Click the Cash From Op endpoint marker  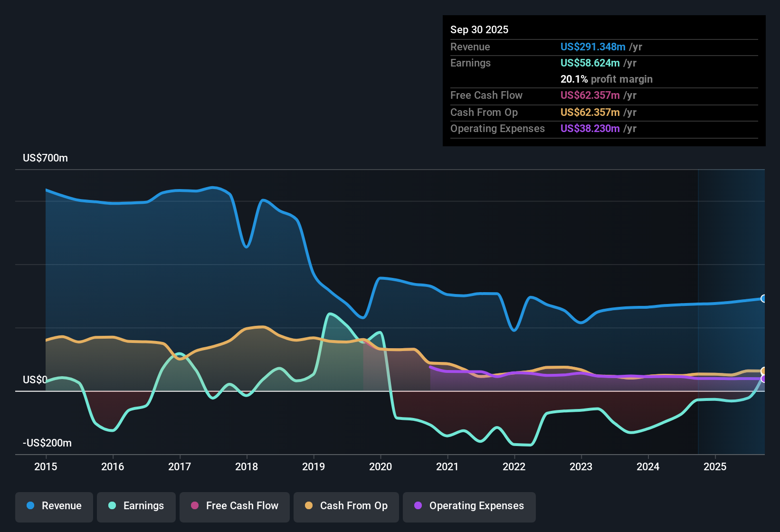763,371
